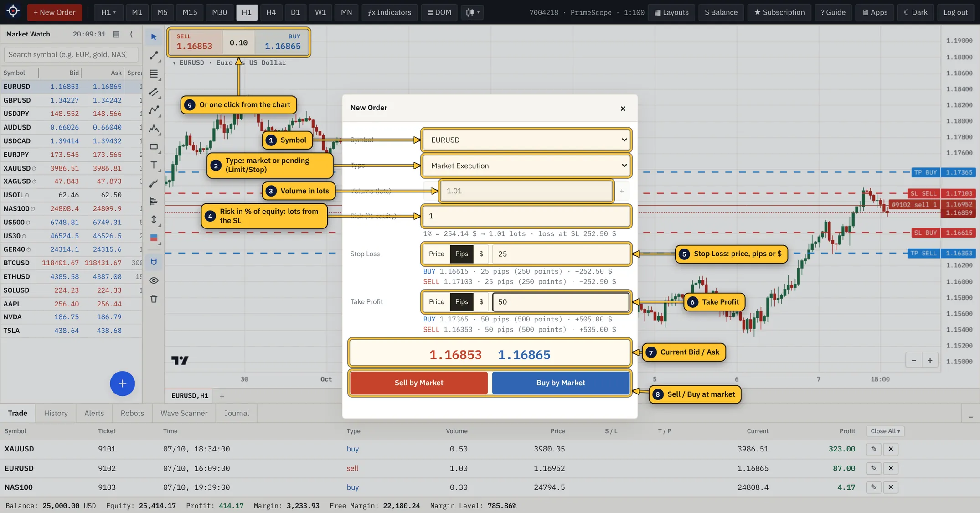Open the Symbol EURUSD dropdown
The width and height of the screenshot is (980, 513).
pyautogui.click(x=526, y=140)
